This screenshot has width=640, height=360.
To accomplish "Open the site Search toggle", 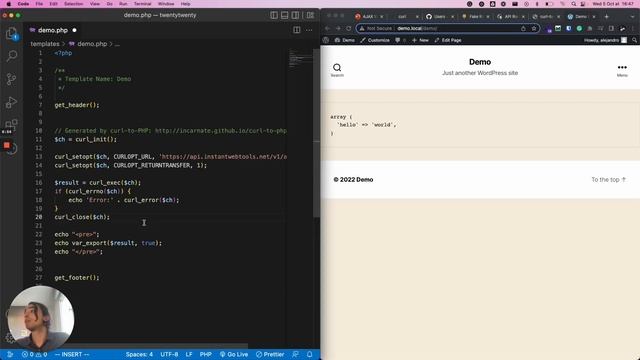I will tap(337, 70).
